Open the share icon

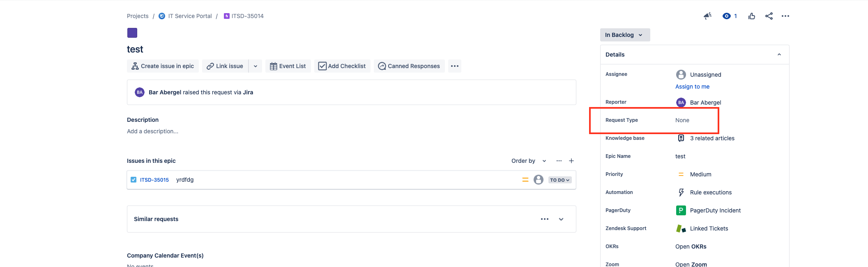pyautogui.click(x=769, y=16)
